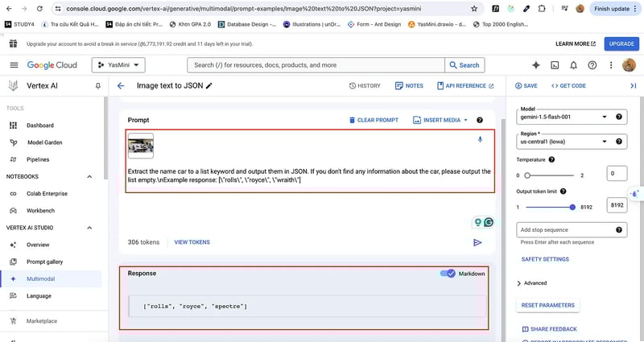Open Dashboard in the sidebar

[40, 126]
